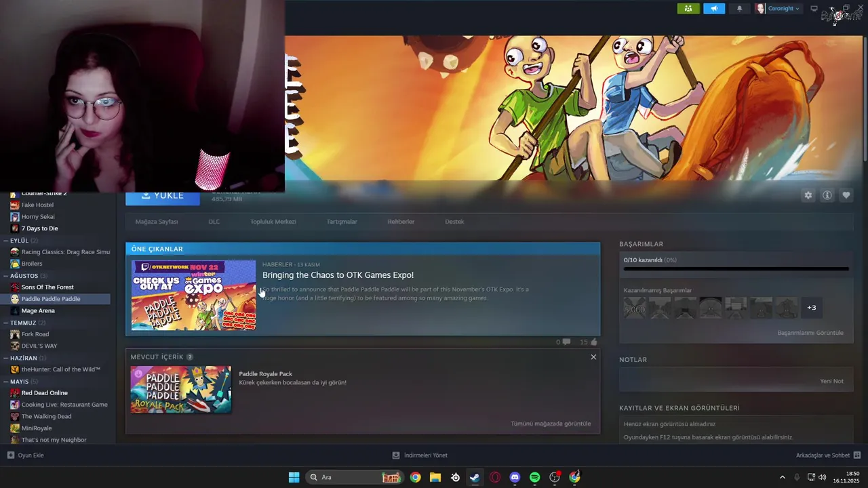Image resolution: width=868 pixels, height=488 pixels.
Task: Select the DEVIL'S WAY game icon
Action: click(x=15, y=346)
